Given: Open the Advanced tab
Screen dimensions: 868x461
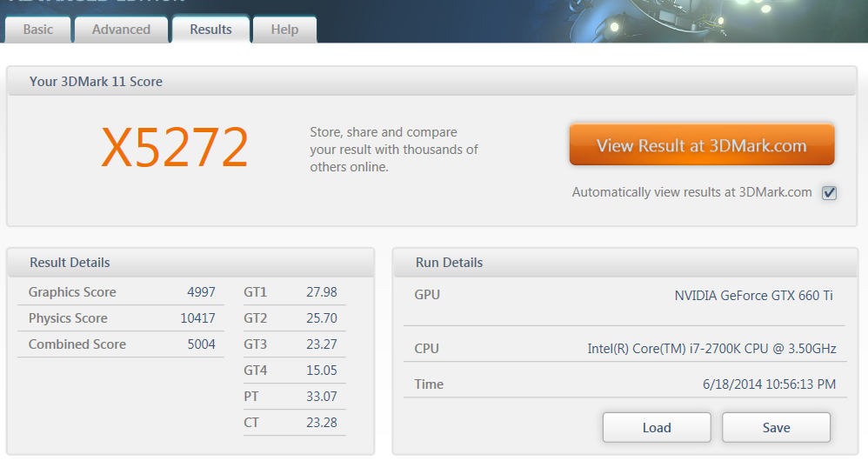Looking at the screenshot, I should [121, 30].
